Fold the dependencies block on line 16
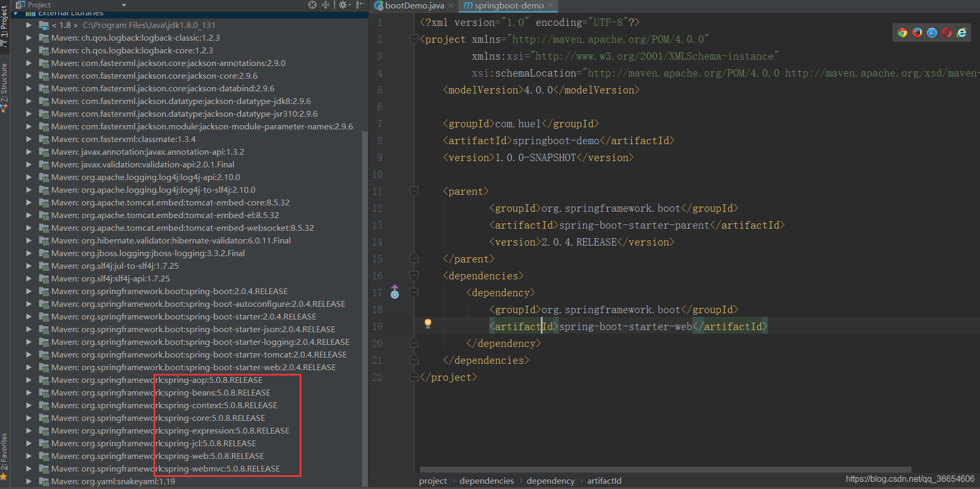 414,276
